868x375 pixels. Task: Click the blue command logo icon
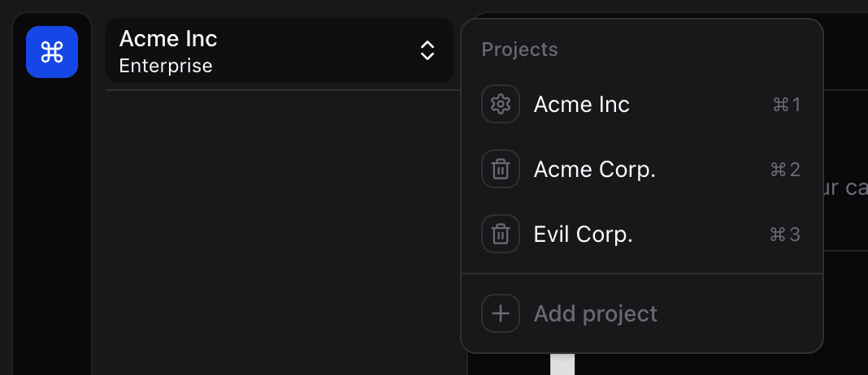tap(52, 52)
